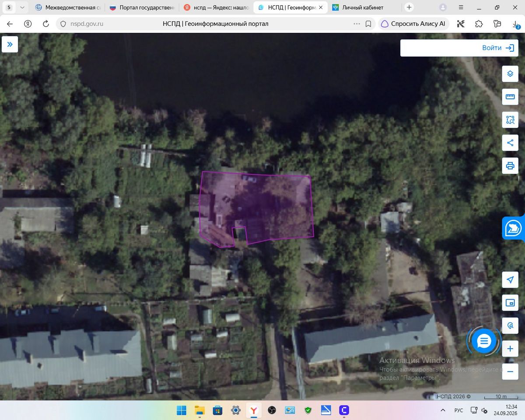Open File Explorer from the taskbar
This screenshot has height=420, width=525.
coord(199,410)
